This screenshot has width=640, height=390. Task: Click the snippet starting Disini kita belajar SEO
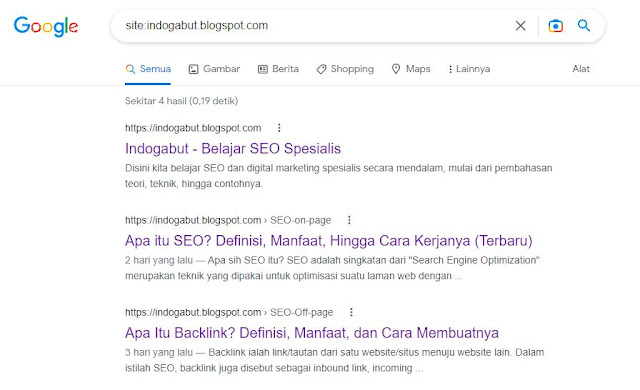(338, 176)
